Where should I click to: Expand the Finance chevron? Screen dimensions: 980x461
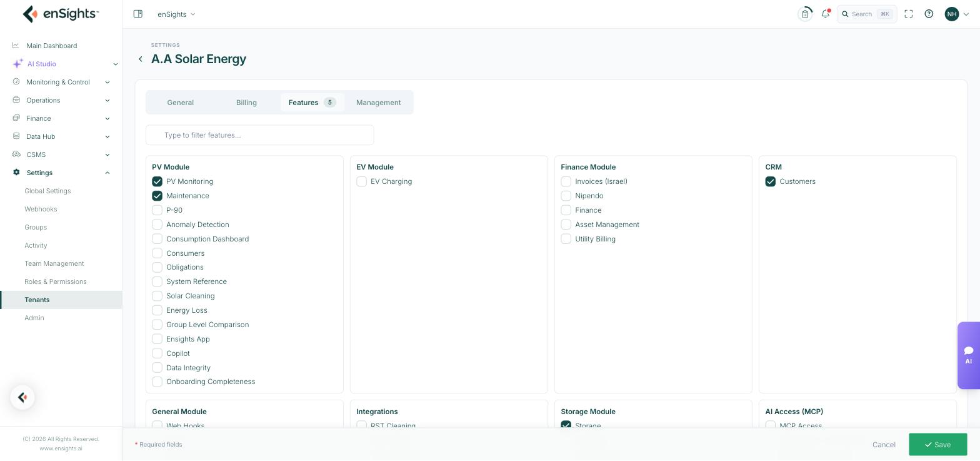pyautogui.click(x=107, y=118)
